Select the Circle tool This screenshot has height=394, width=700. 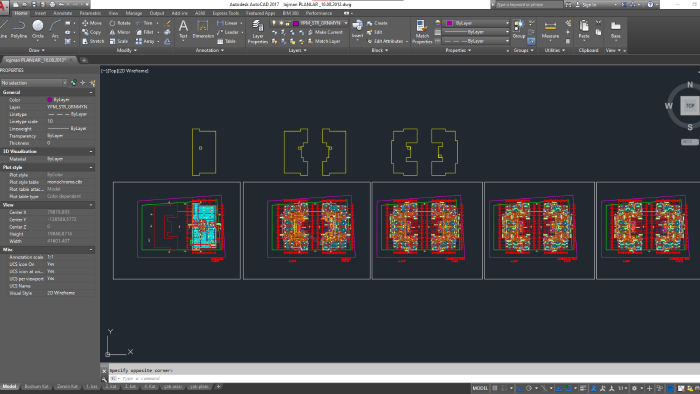coord(38,29)
